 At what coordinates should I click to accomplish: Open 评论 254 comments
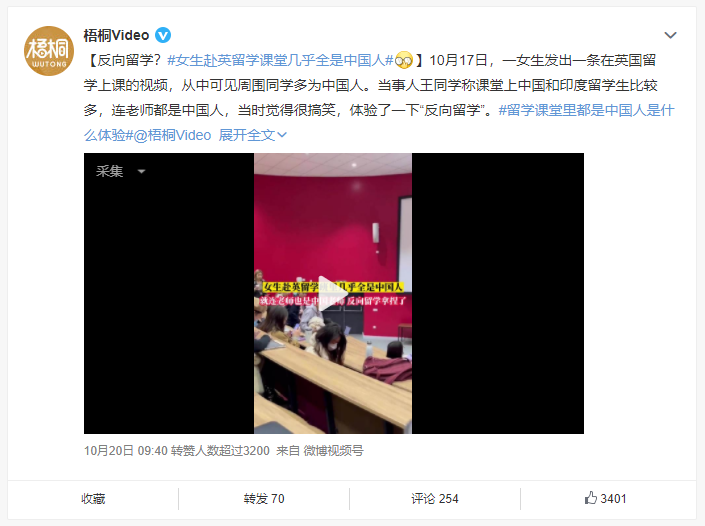[435, 499]
